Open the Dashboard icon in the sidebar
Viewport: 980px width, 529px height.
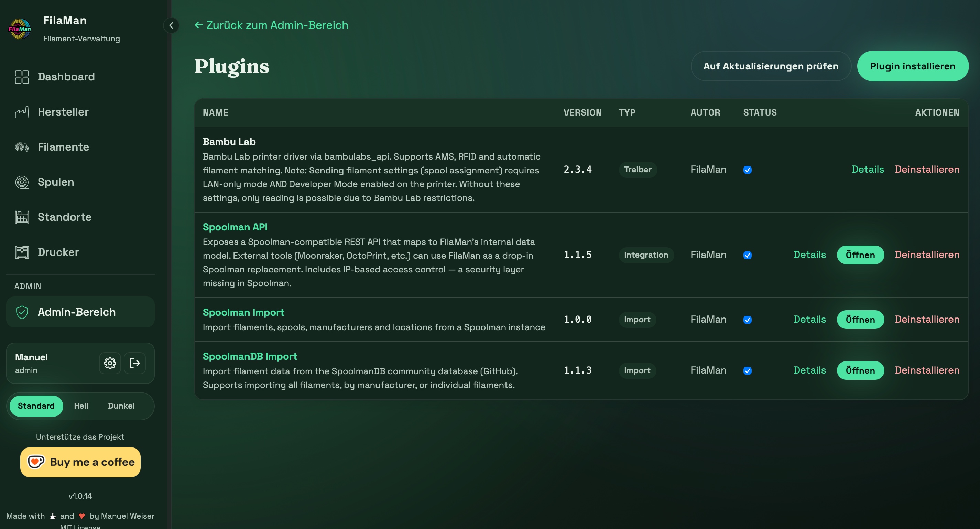tap(22, 77)
